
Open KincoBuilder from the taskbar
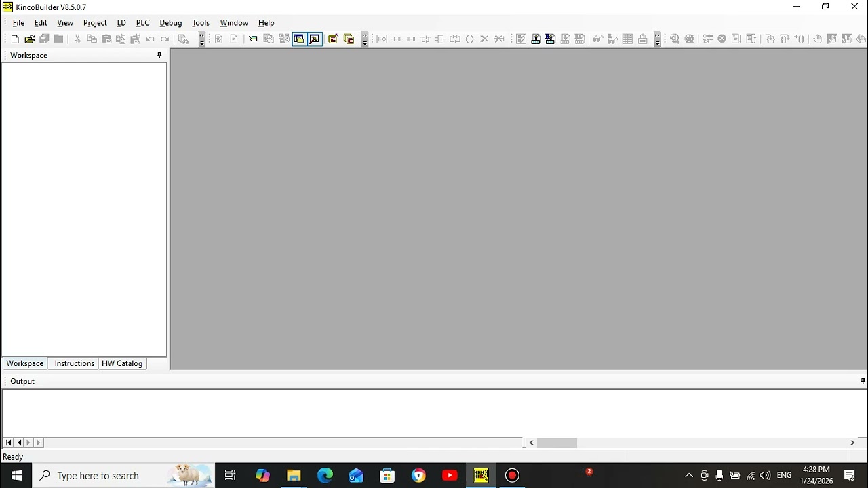point(481,475)
